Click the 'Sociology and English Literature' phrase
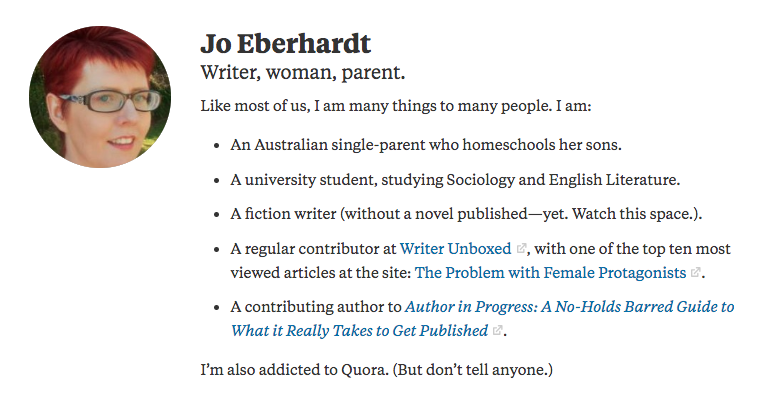The height and width of the screenshot is (397, 759). tap(561, 180)
